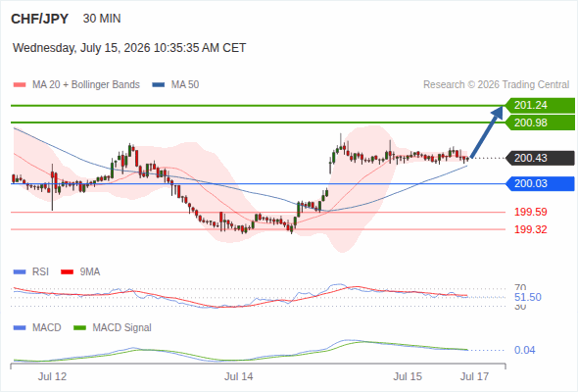Screen dimensions: 578x392
Task: Click the blue RSI legend swatch
Action: pyautogui.click(x=20, y=272)
